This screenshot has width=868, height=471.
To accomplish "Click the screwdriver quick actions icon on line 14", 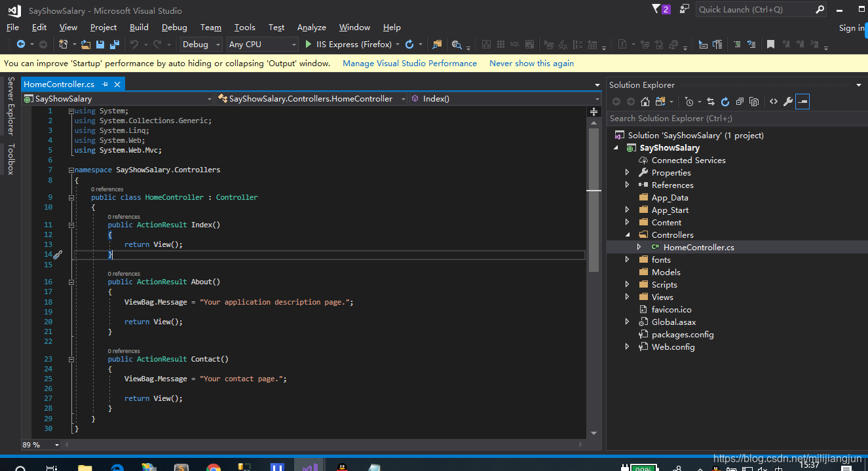I will (x=58, y=254).
